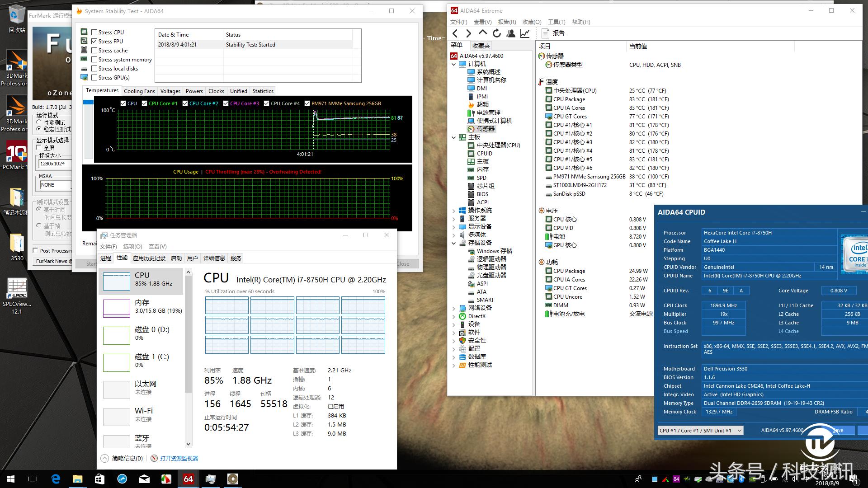Toggle CPU Core #3 graph checkbox
Screen dimensions: 868x488
point(226,103)
